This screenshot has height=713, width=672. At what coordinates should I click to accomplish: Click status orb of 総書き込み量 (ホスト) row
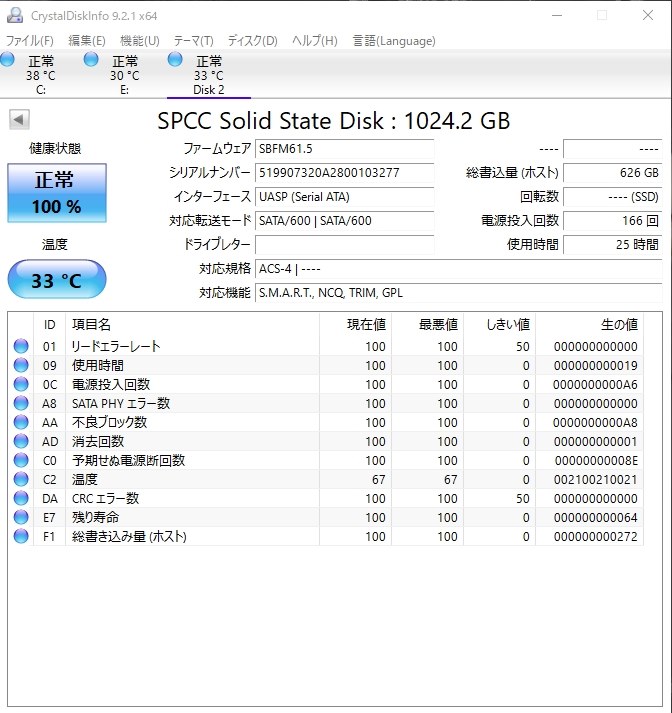coord(21,536)
